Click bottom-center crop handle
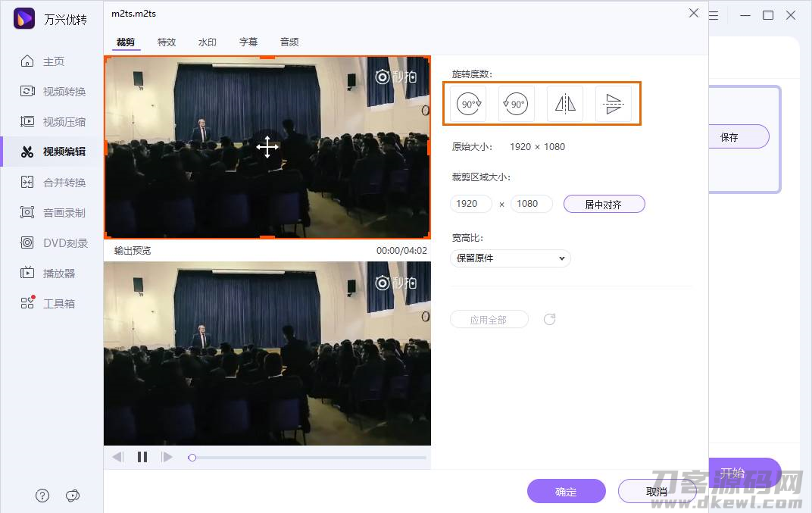The image size is (812, 513). 267,237
